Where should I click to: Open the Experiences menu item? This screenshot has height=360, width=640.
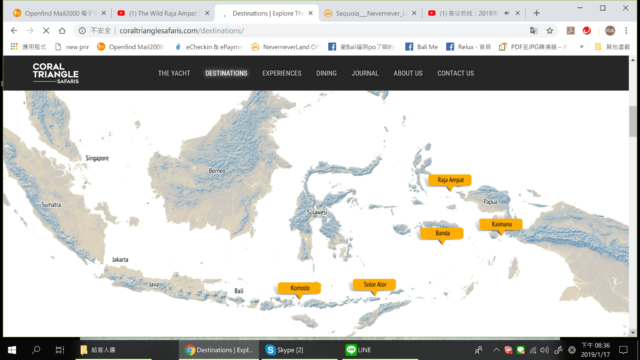282,73
